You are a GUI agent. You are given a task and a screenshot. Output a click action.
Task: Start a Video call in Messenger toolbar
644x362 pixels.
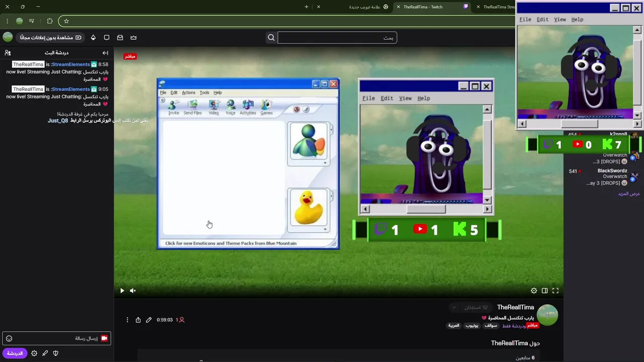coord(214,107)
